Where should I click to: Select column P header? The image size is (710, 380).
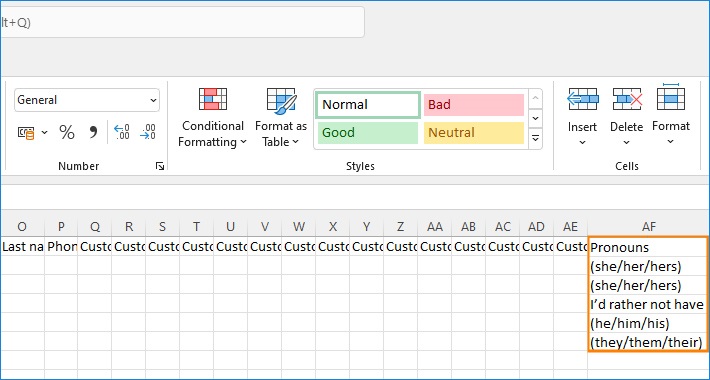point(61,226)
